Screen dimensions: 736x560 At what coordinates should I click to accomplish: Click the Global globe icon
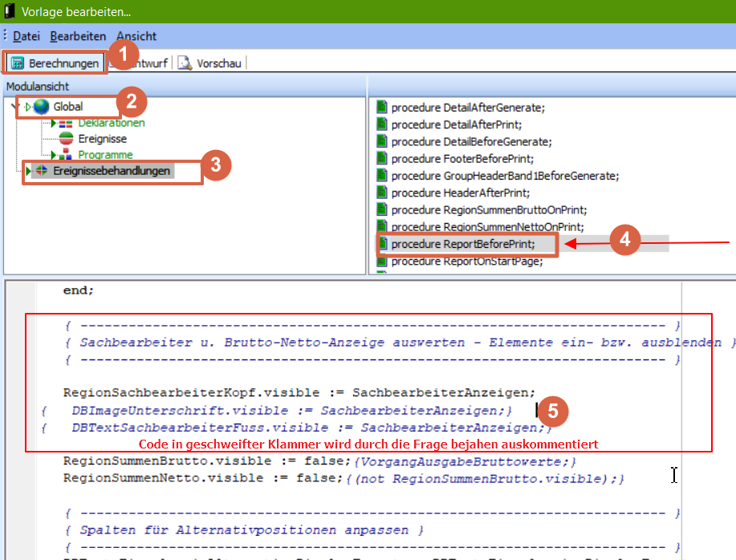coord(41,107)
